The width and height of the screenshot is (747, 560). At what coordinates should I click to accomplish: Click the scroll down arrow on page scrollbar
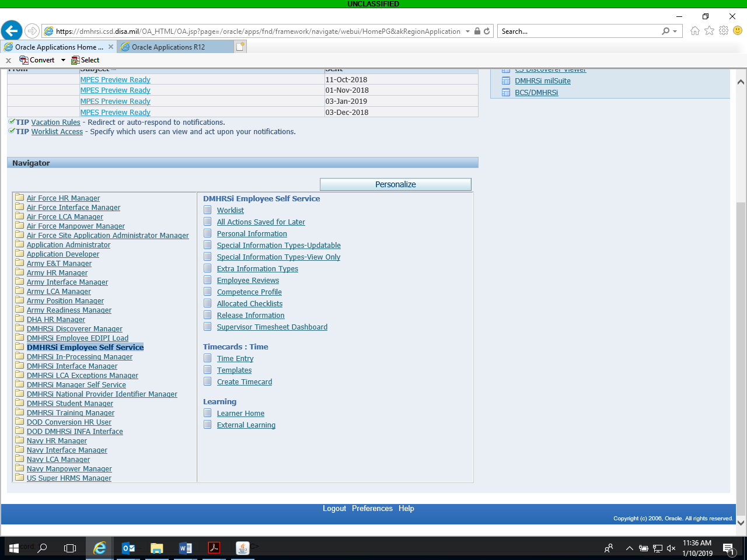pos(741,522)
